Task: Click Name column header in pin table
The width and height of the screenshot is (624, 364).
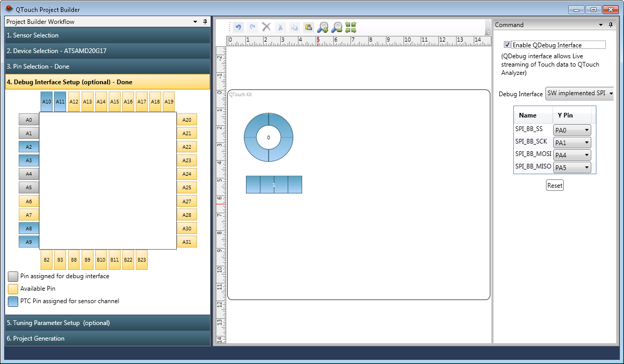Action: [x=533, y=115]
